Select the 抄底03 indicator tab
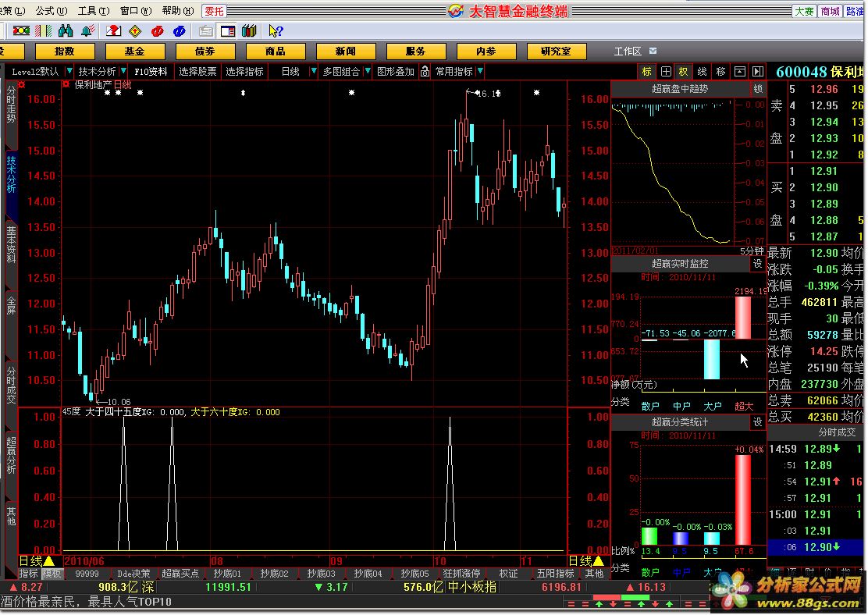The image size is (868, 615). point(321,574)
